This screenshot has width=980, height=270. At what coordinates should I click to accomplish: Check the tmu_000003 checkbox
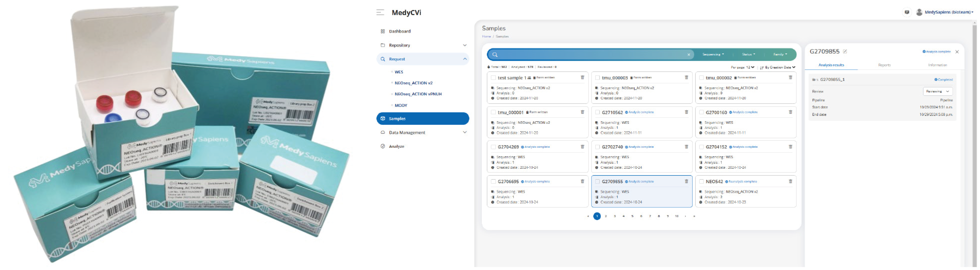pos(597,78)
